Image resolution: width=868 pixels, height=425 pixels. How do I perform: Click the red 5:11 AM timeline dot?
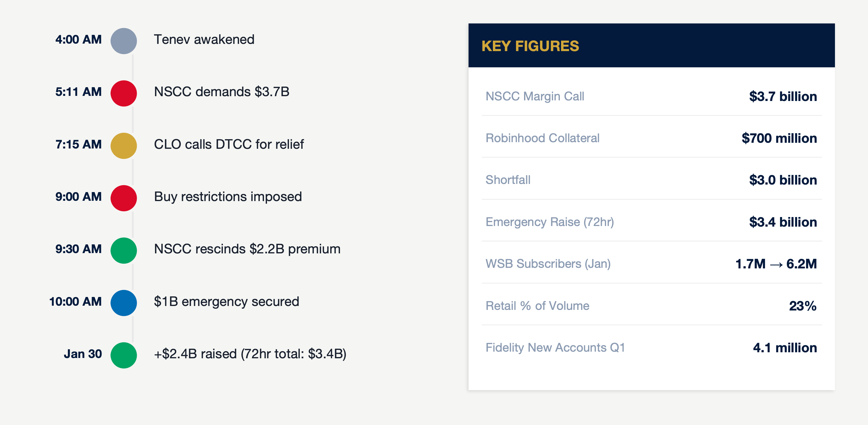(x=124, y=93)
